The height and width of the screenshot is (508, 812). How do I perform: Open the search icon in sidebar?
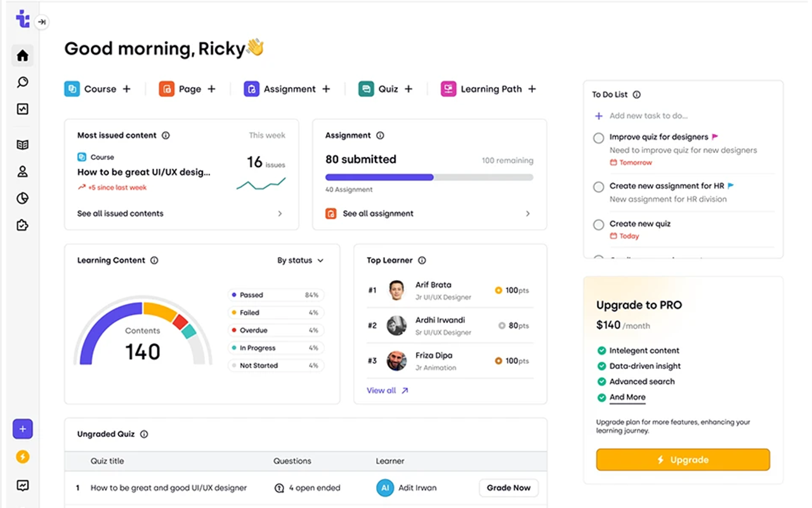pyautogui.click(x=23, y=82)
